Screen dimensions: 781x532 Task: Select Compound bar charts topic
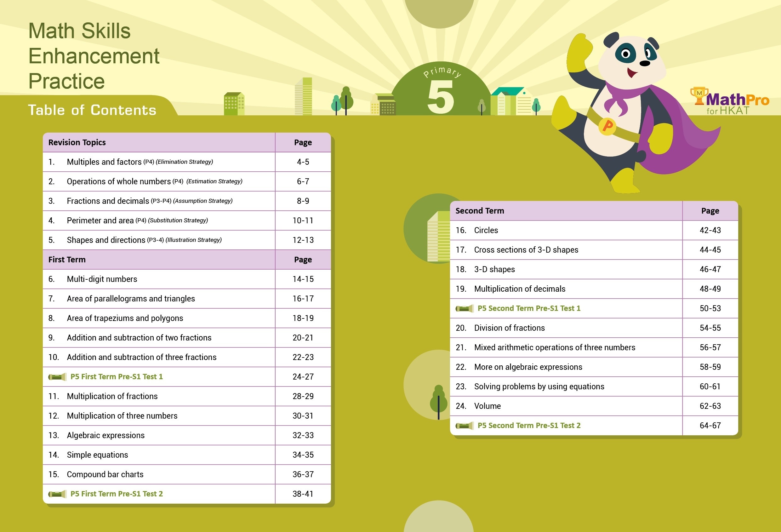[105, 474]
